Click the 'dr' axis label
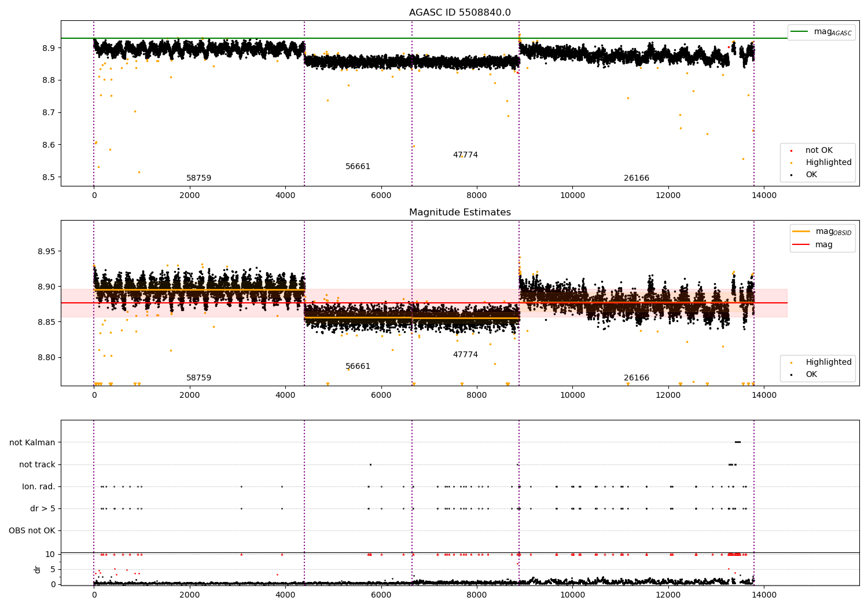 click(38, 569)
